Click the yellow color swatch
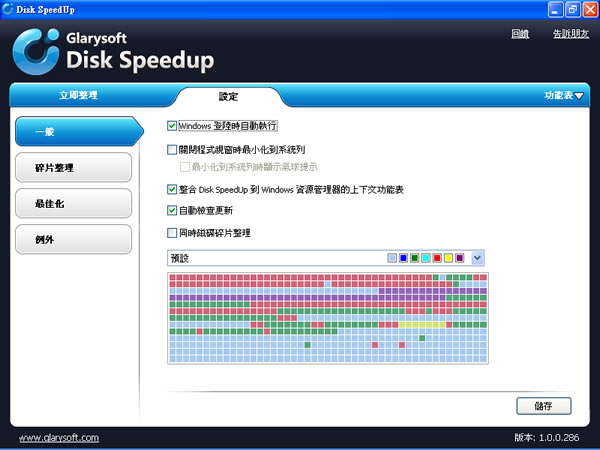 coord(448,258)
